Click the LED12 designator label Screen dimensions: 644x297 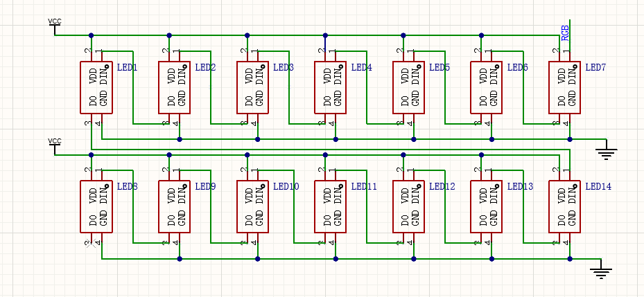coord(442,186)
